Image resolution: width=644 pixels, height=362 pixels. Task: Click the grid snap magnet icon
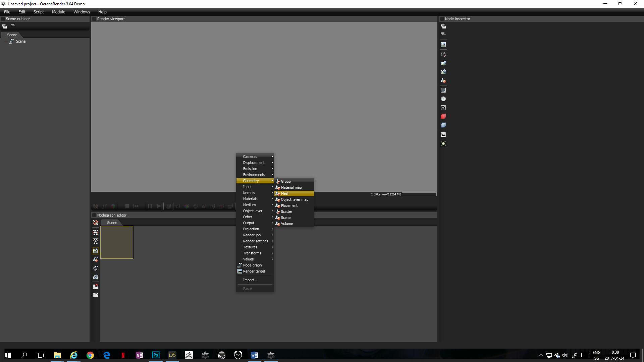[96, 287]
